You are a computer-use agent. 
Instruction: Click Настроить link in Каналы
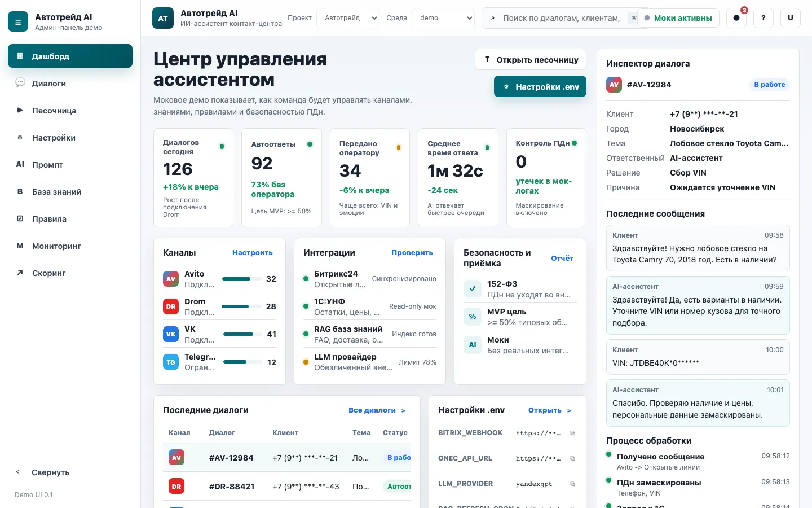pos(253,252)
